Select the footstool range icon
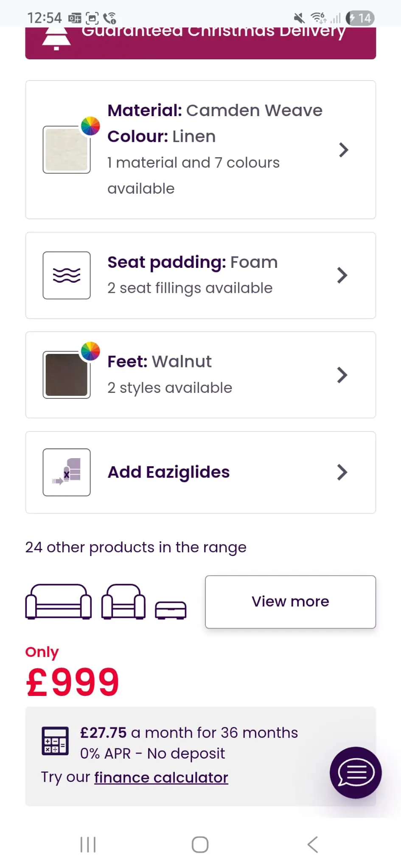The height and width of the screenshot is (868, 401). [x=171, y=610]
